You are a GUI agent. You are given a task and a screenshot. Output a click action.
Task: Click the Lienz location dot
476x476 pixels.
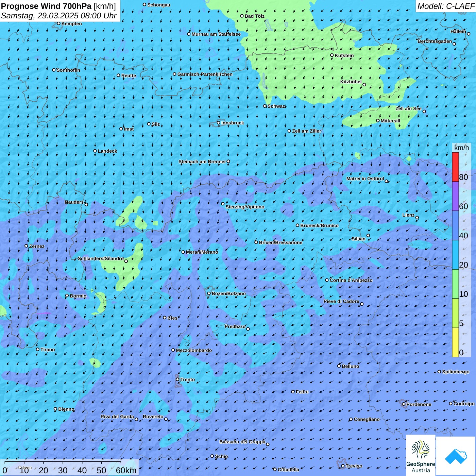coord(417,218)
